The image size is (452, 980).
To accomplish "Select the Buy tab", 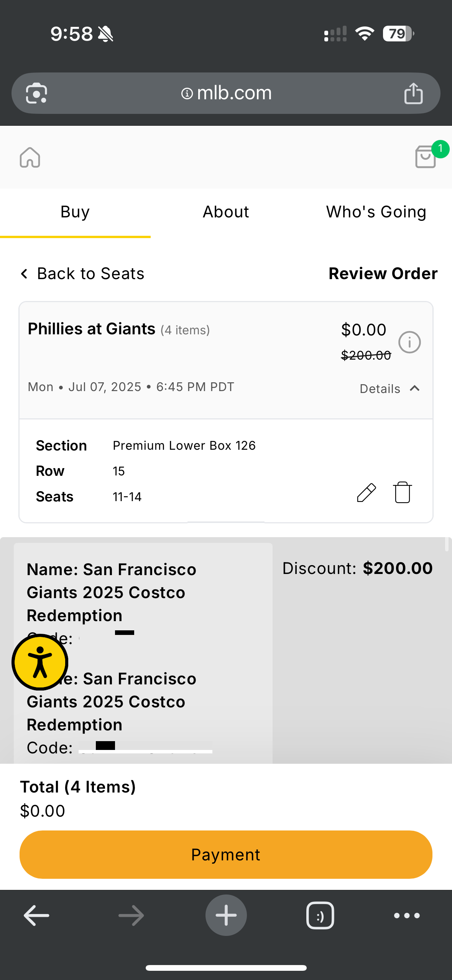I will pos(75,212).
